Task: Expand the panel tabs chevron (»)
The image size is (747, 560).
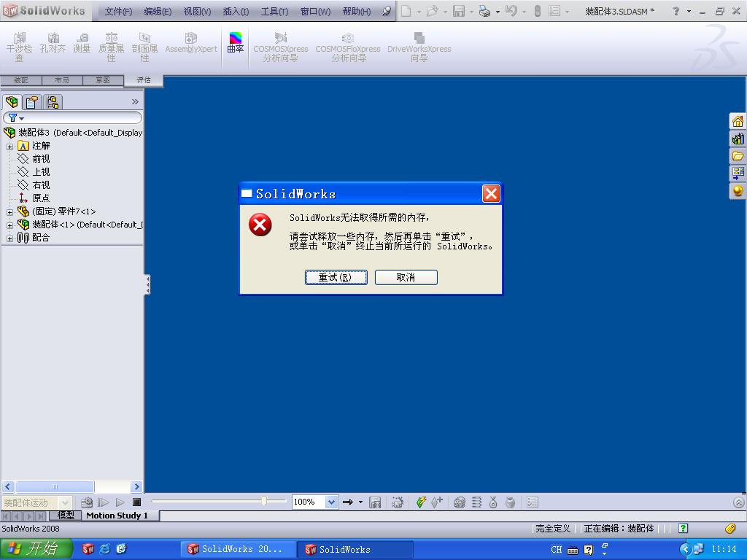Action: 135,101
